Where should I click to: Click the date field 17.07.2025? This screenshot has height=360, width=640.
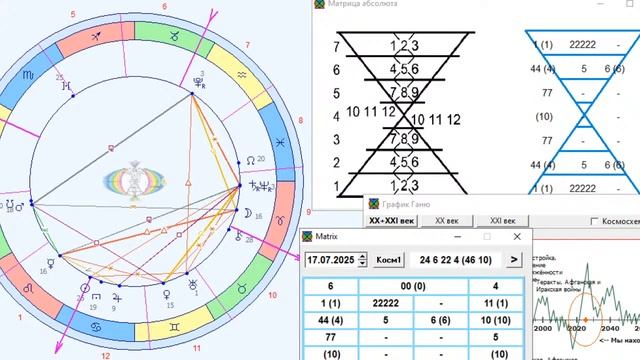click(x=331, y=260)
